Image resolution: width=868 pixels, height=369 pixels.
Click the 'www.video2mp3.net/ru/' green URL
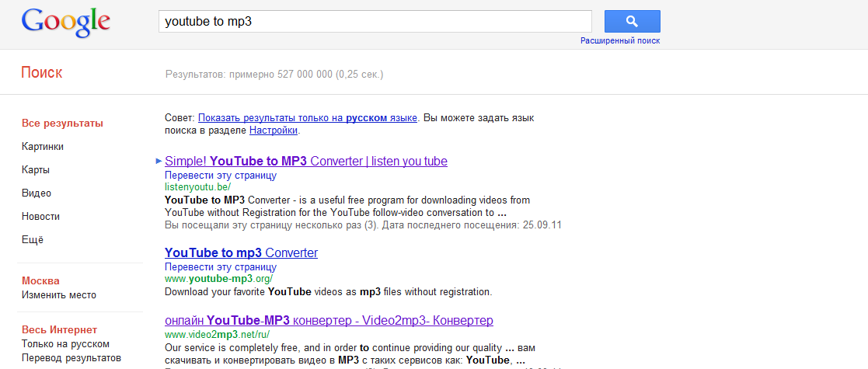217,334
